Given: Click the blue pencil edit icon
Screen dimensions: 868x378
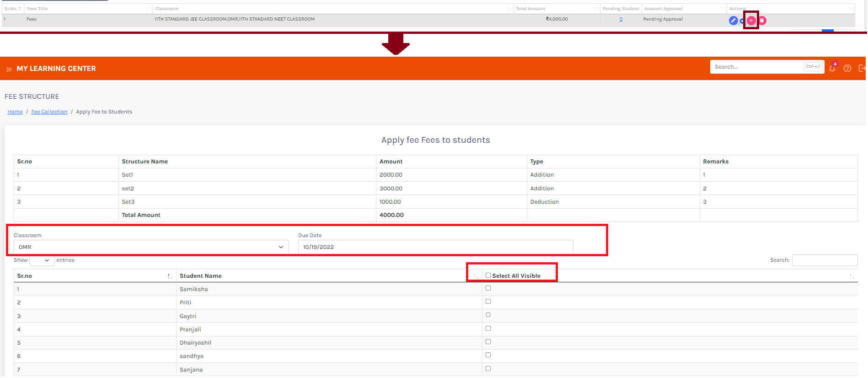Looking at the screenshot, I should pos(733,21).
